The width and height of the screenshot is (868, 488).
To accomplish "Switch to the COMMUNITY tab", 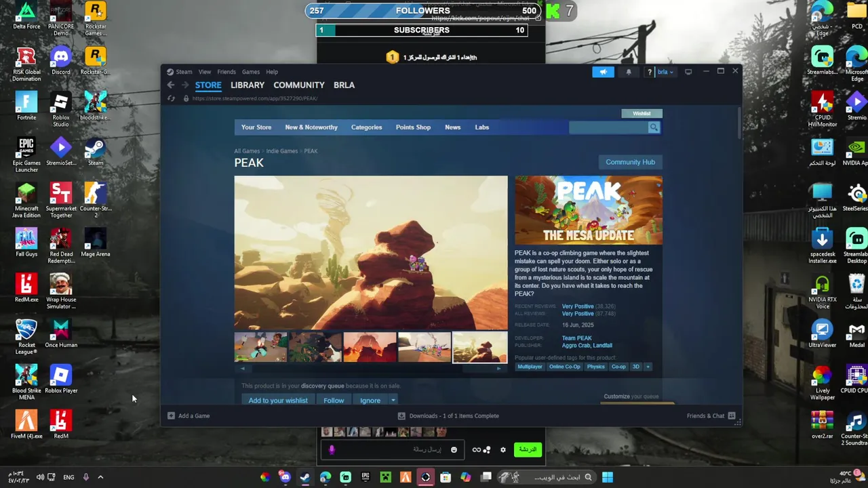I will [299, 85].
